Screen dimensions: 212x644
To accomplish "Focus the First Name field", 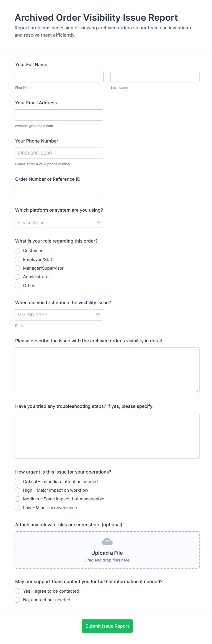I will [59, 77].
